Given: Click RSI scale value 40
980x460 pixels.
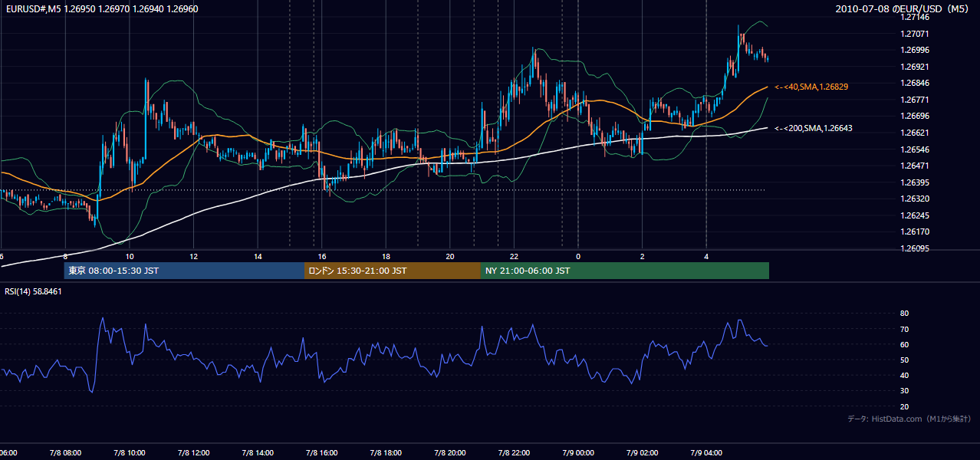Looking at the screenshot, I should (x=904, y=376).
